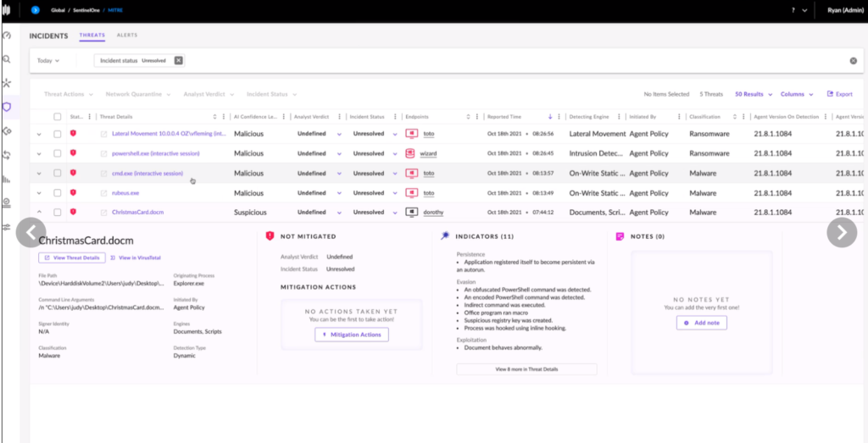868x443 pixels.
Task: Open external link icon for powershell.exe threat
Action: coord(103,153)
